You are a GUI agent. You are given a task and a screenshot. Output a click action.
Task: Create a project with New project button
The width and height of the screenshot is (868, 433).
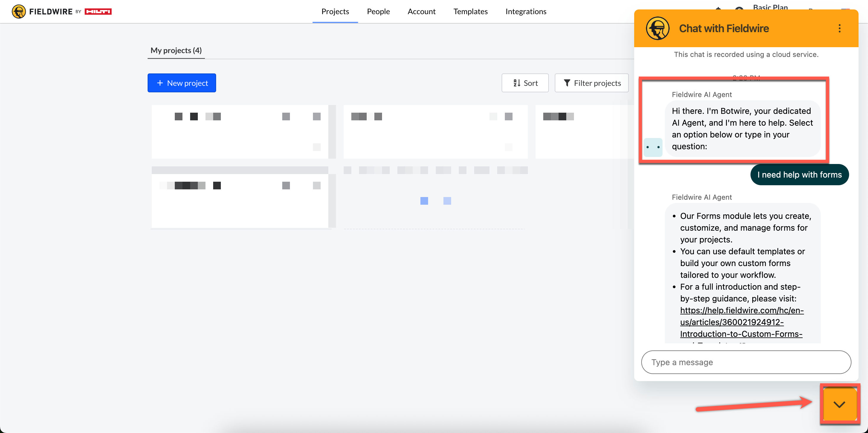pos(182,83)
